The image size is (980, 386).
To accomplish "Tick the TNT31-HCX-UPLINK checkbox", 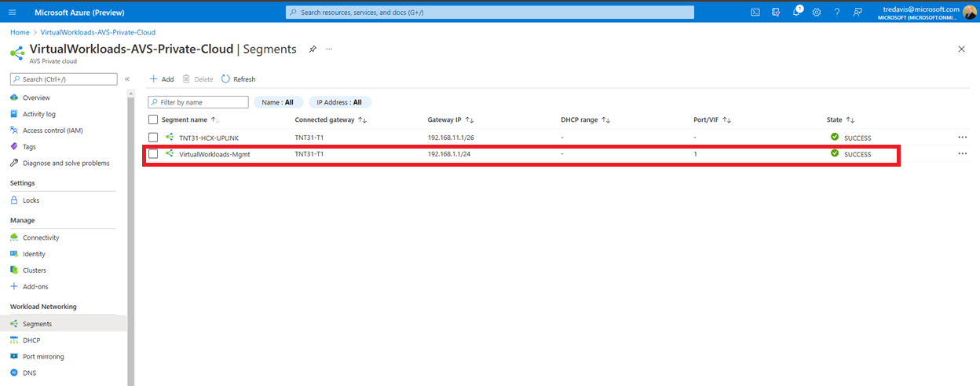I will 153,138.
